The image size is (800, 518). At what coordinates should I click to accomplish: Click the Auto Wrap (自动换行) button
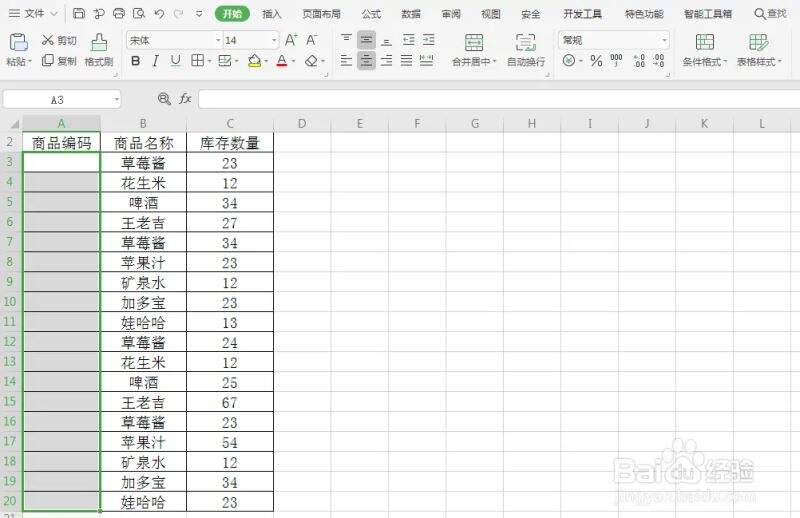[526, 50]
